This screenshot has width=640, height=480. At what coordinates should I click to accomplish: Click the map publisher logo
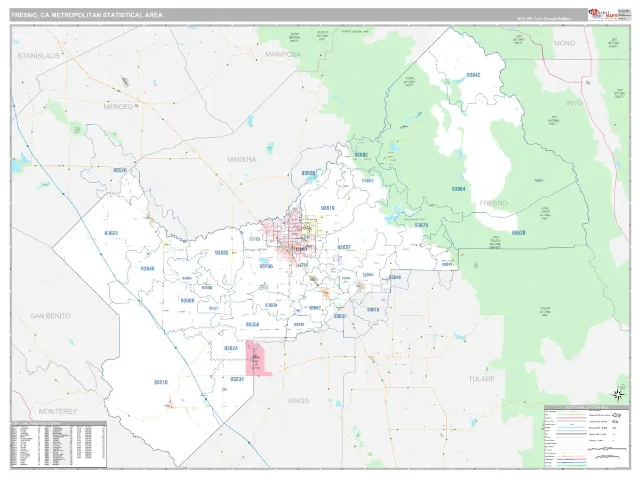(x=603, y=14)
